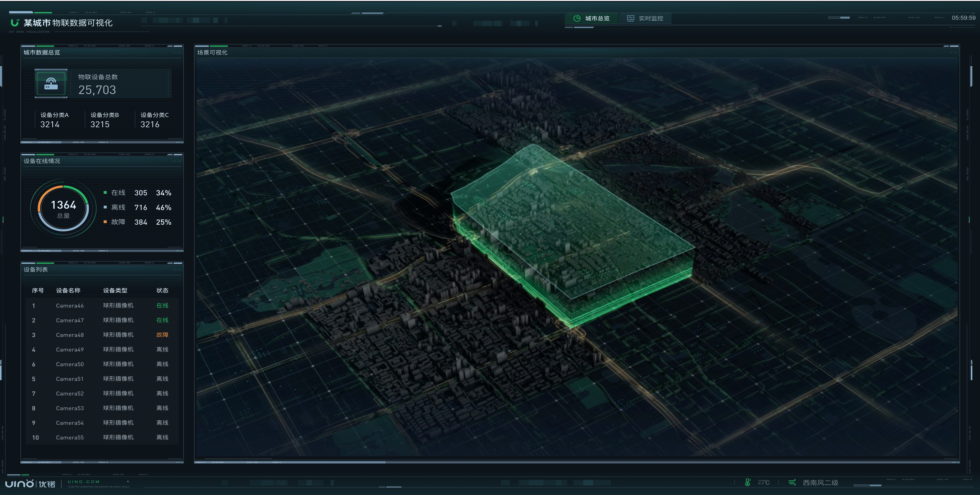Select the 城市总览 tab
The height and width of the screenshot is (495, 980).
[x=592, y=18]
